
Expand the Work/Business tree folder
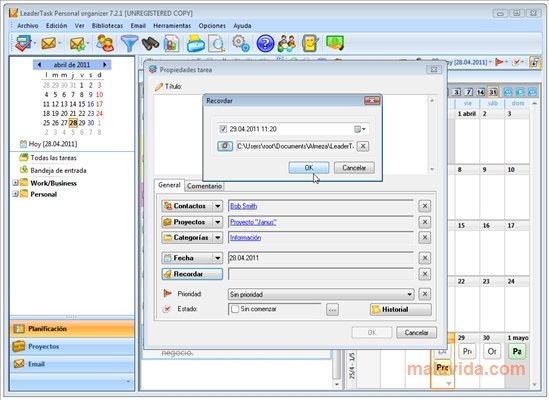click(x=15, y=183)
